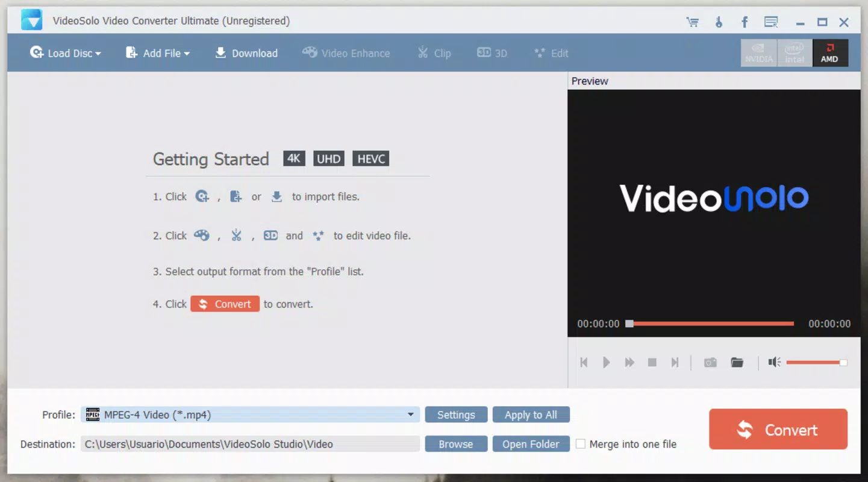Screen dimensions: 868x482
Task: Click Apply to All button
Action: 531,415
